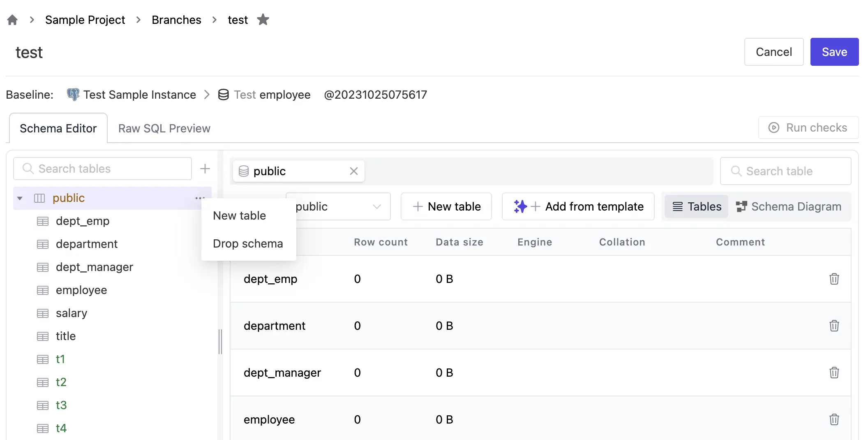This screenshot has width=868, height=440.
Task: Delete the dept_manager table via trash icon
Action: 834,373
